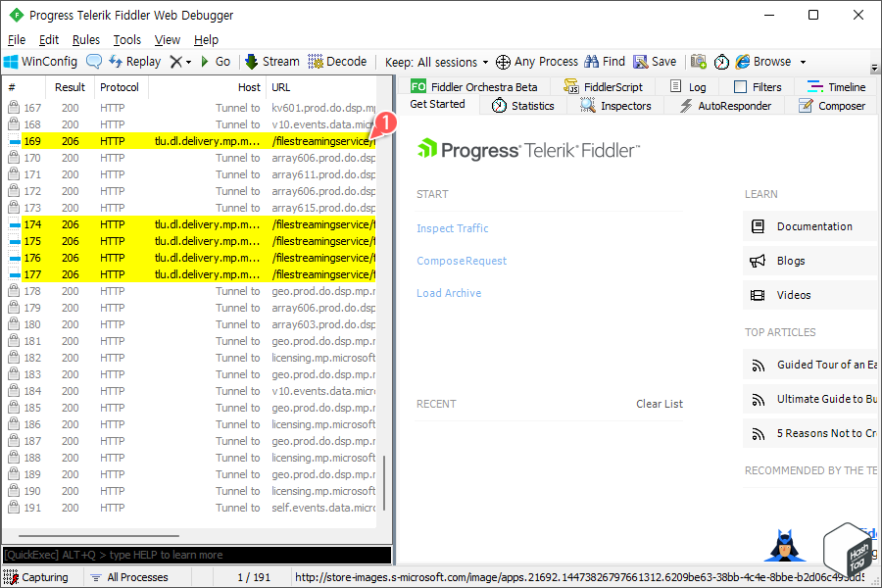Open the Blogs button
882x588 pixels.
point(810,261)
